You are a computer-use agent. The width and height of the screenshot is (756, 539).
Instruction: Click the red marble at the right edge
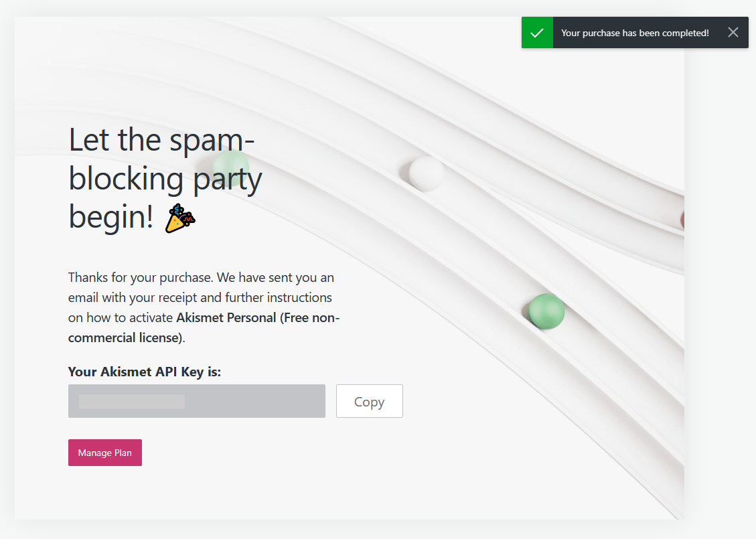pos(682,220)
